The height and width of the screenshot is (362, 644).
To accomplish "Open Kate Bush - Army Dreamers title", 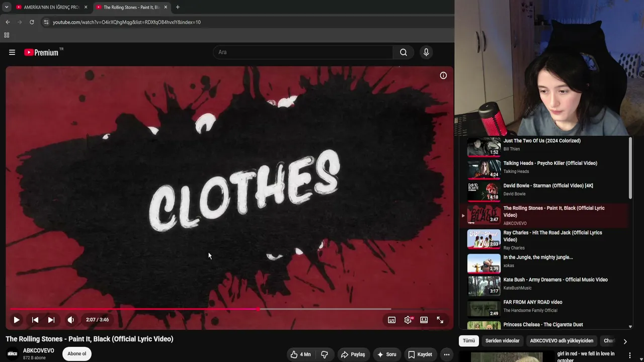I will (555, 280).
